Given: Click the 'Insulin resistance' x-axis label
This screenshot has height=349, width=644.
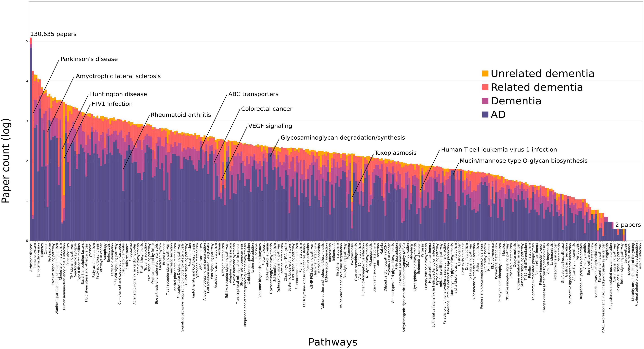Looking at the screenshot, I should click(x=127, y=257).
